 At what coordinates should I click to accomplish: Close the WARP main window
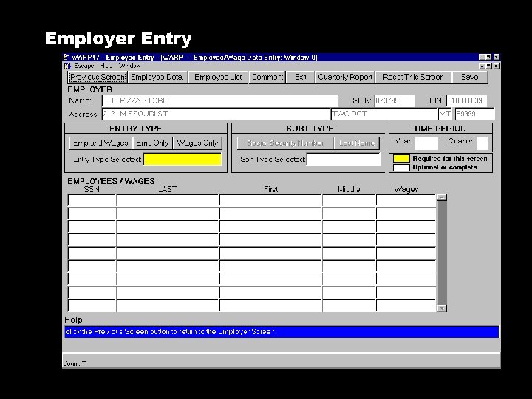click(x=496, y=57)
